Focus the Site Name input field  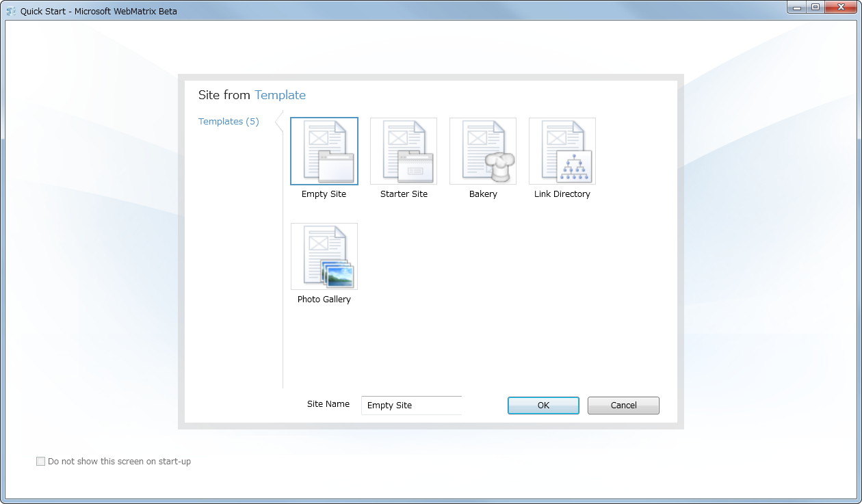[412, 406]
